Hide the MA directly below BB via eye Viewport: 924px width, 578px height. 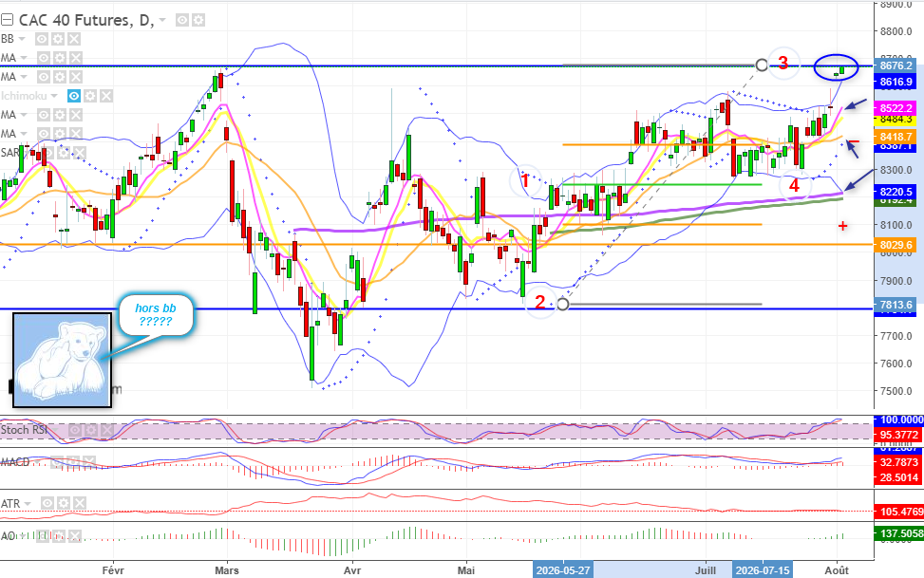[x=45, y=58]
